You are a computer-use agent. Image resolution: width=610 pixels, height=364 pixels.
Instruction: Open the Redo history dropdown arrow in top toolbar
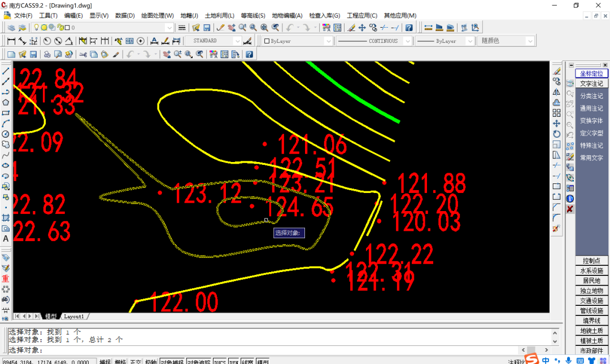pyautogui.click(x=315, y=28)
